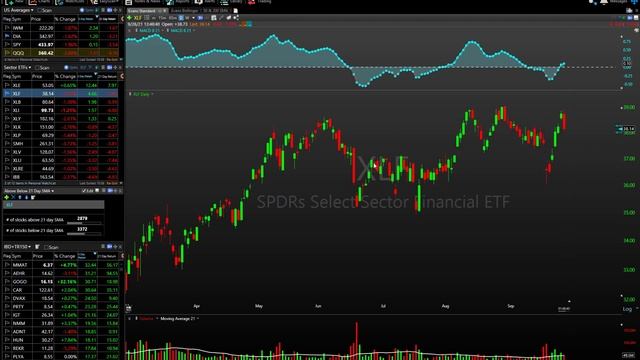Click calendar icon at chart bottom-left
This screenshot has width=640, height=360.
(x=129, y=308)
